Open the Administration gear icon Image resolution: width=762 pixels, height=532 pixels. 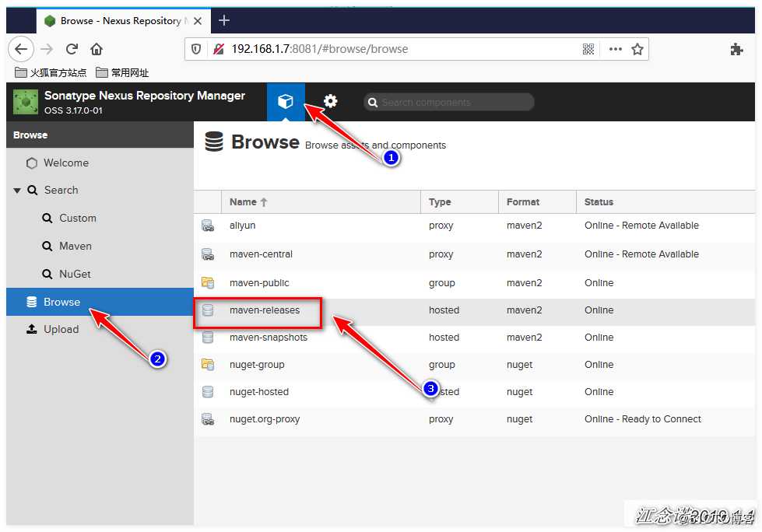(x=331, y=101)
